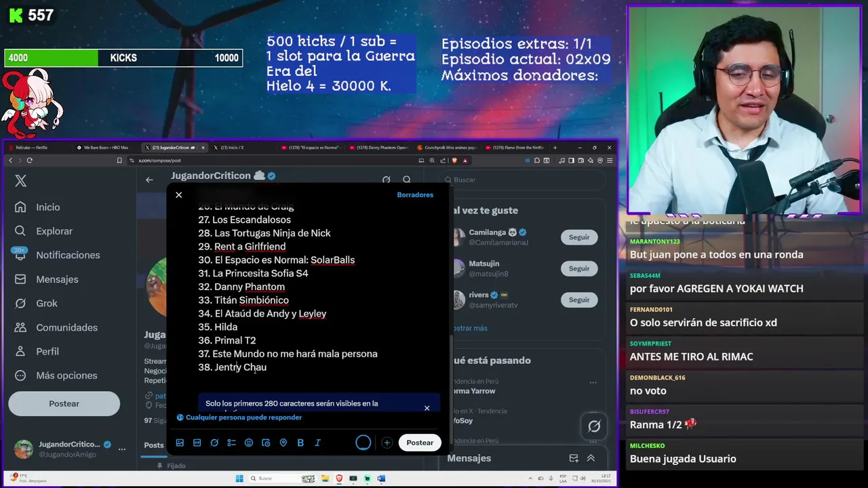Open Mensajes in sidebar
This screenshot has width=868, height=488.
point(47,279)
